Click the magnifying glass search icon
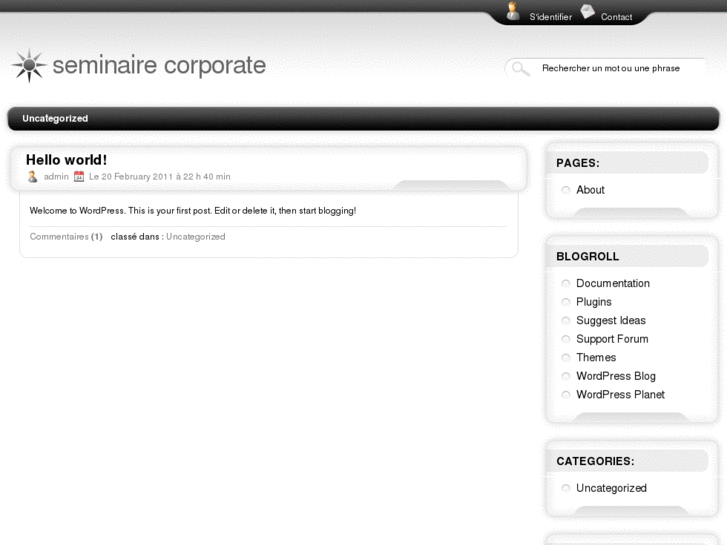The height and width of the screenshot is (545, 727). tap(520, 69)
